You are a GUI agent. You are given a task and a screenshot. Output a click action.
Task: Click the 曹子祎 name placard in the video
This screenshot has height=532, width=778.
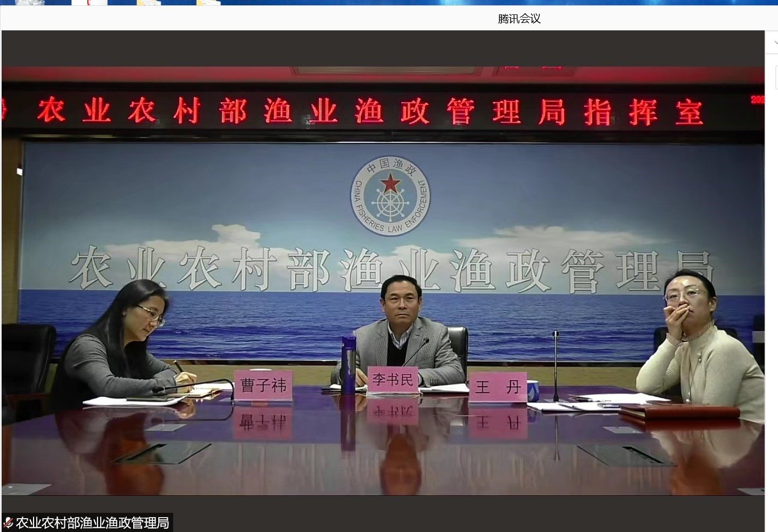tap(263, 385)
